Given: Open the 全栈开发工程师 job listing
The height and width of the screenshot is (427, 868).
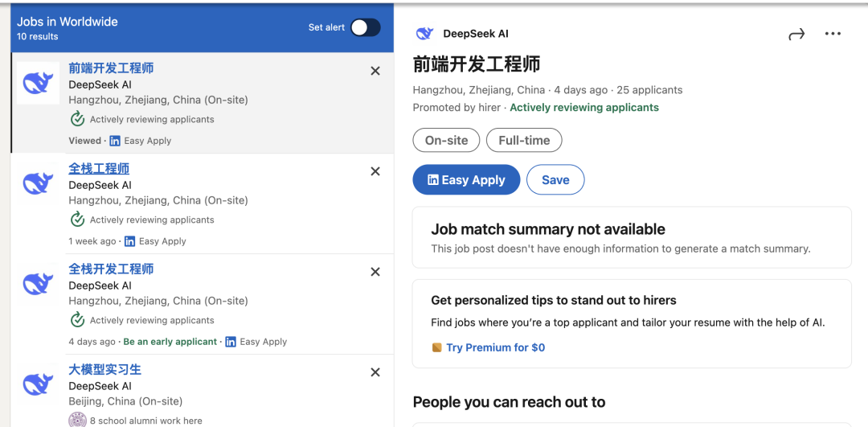Looking at the screenshot, I should pos(111,269).
